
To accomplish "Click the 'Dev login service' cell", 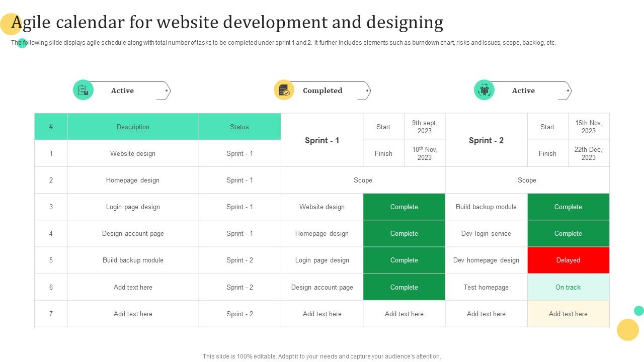I will [486, 233].
